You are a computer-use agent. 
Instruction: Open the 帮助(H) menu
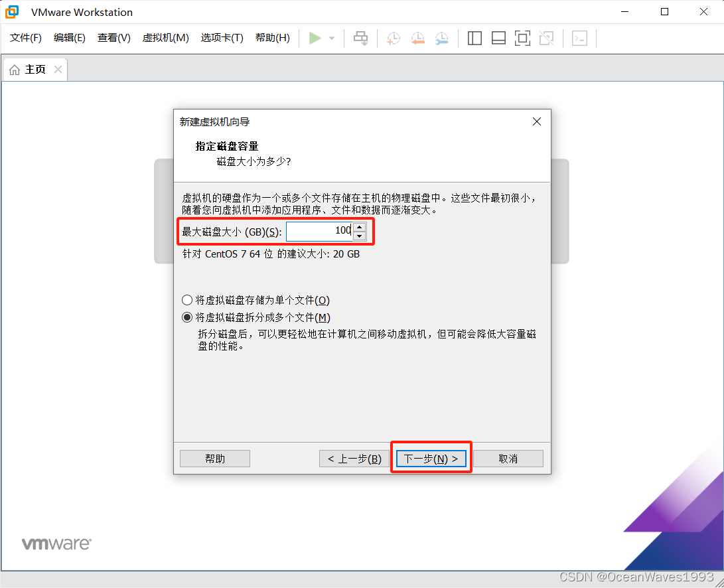click(x=273, y=38)
